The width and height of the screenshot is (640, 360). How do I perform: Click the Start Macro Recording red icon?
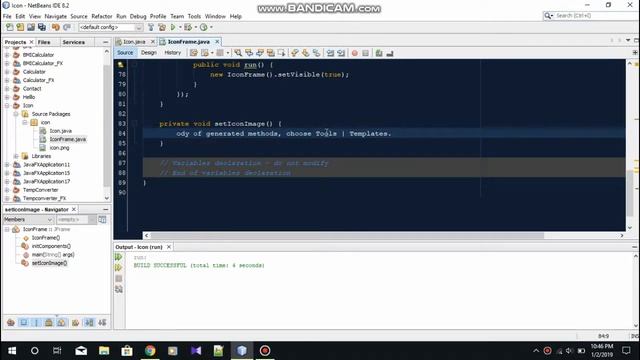click(354, 53)
